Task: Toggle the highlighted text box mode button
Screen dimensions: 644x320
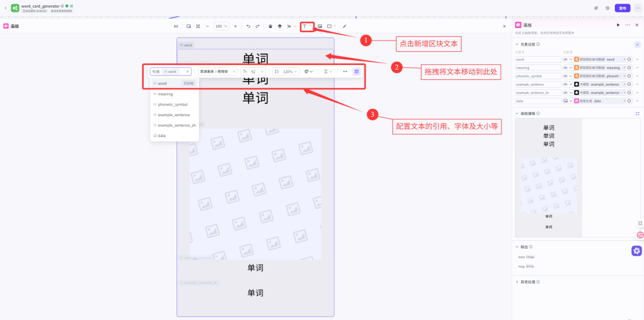Action: coord(357,72)
